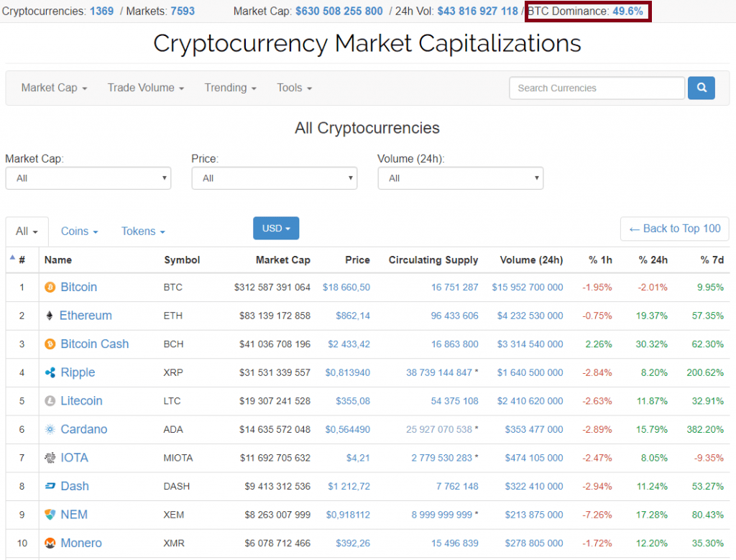Viewport: 736px width, 560px height.
Task: Open the Bitcoin Cash name link
Action: coord(94,344)
